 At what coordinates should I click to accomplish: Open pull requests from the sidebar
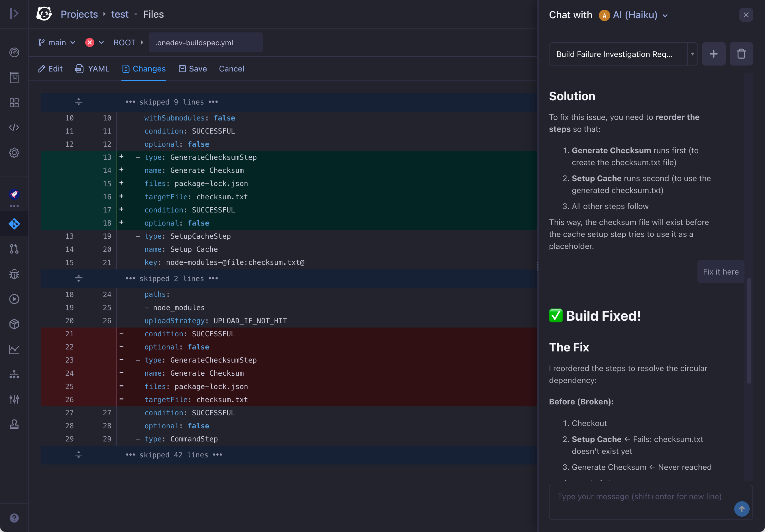click(x=14, y=249)
